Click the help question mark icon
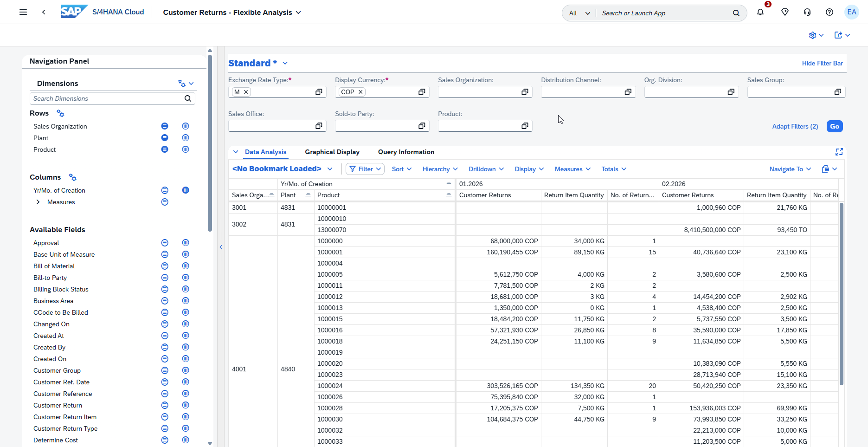The width and height of the screenshot is (868, 447). click(829, 12)
